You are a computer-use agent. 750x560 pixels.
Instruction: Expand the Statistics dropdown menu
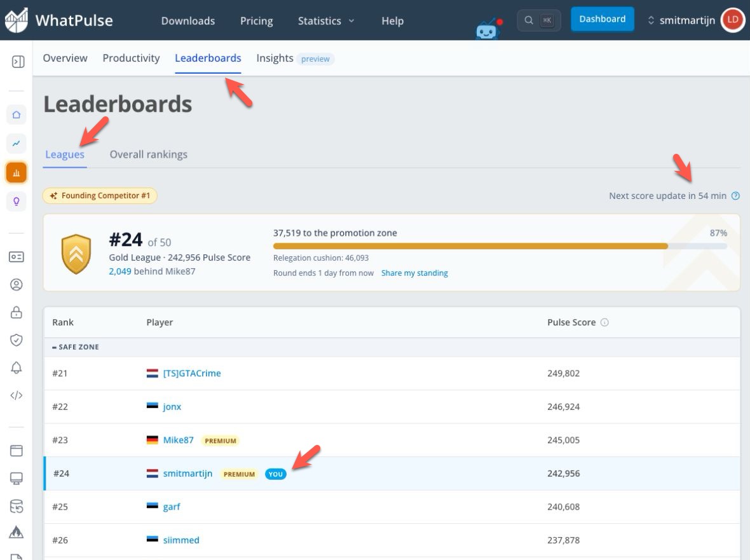click(x=325, y=20)
